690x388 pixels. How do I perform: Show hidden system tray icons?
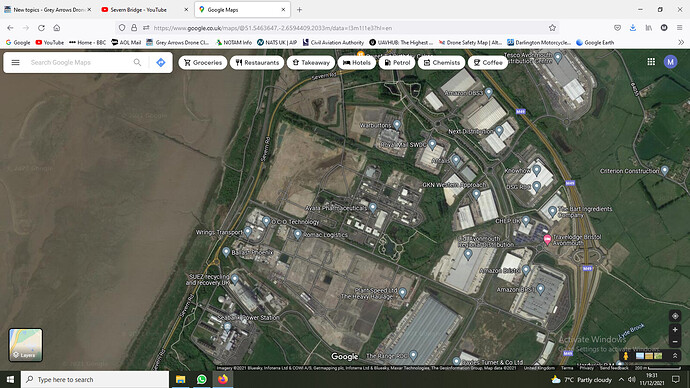click(x=621, y=379)
